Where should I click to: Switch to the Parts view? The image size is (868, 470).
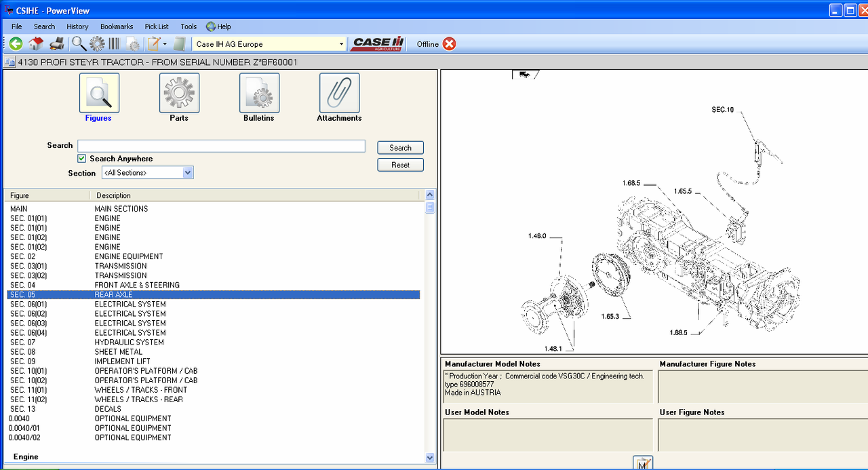tap(179, 93)
